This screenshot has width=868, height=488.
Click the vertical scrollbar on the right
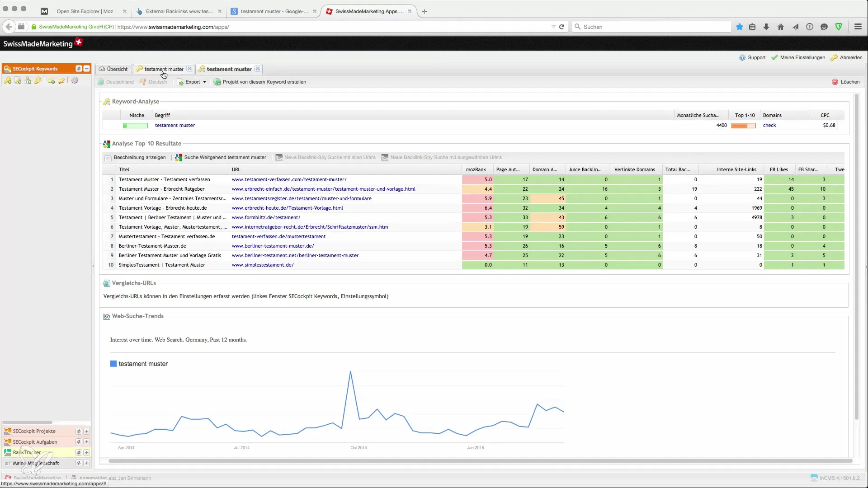coord(856,257)
